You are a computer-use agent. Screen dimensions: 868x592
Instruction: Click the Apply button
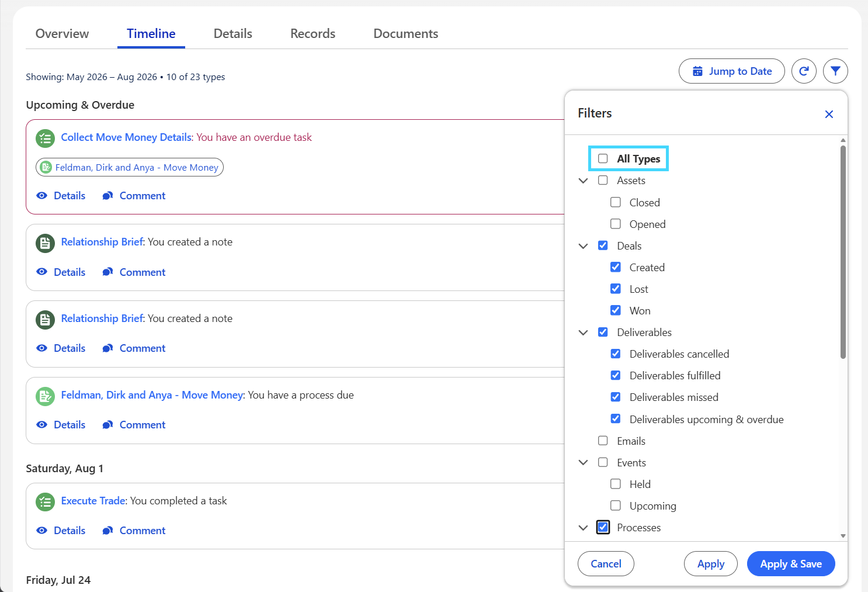(x=711, y=564)
